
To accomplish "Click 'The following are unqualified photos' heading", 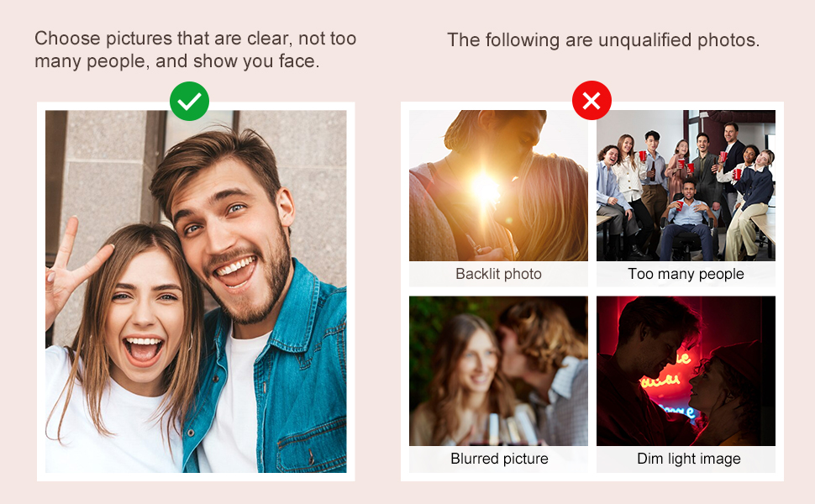I will [603, 40].
